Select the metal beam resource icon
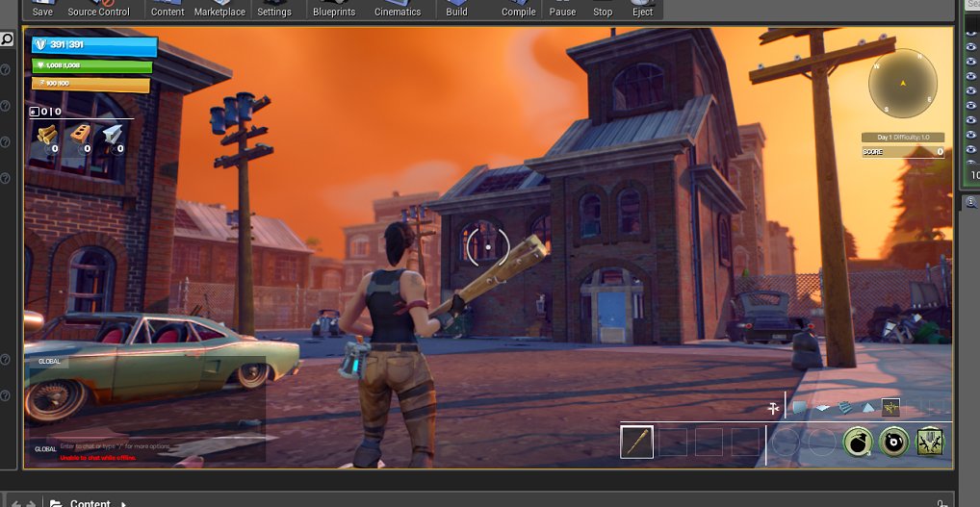Image resolution: width=980 pixels, height=507 pixels. (x=113, y=135)
